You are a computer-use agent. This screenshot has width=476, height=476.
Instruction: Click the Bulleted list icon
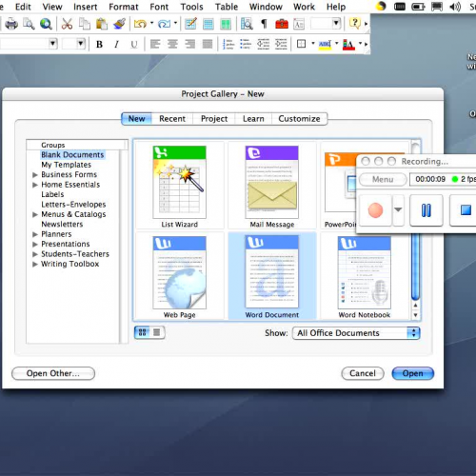246,44
